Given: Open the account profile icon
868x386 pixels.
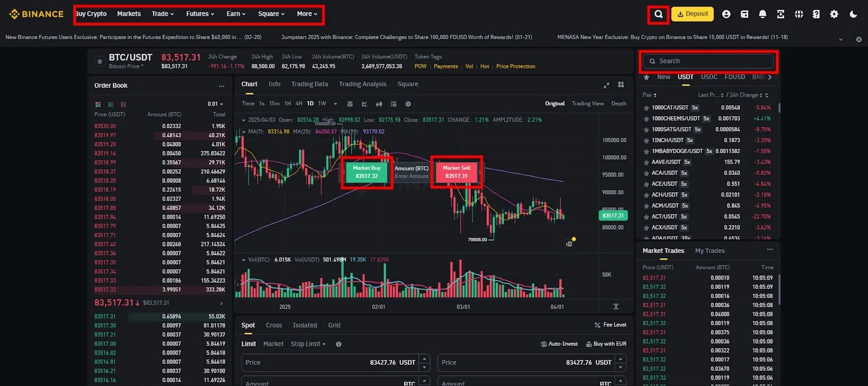Looking at the screenshot, I should pos(726,14).
